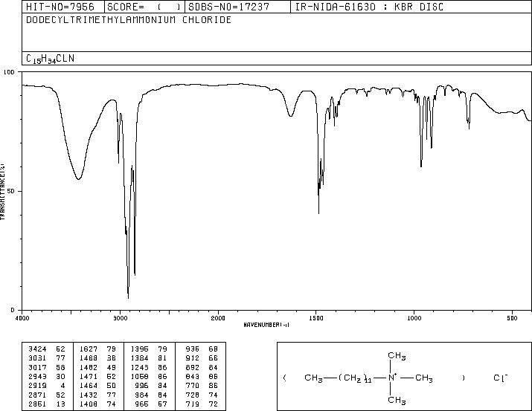Click the strongest C-H peak near 2919

click(x=128, y=297)
